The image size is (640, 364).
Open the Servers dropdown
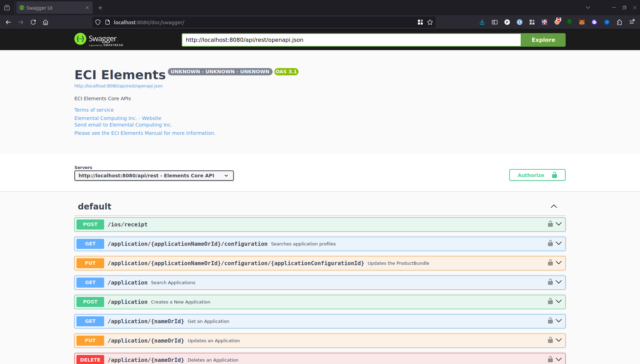click(x=154, y=176)
